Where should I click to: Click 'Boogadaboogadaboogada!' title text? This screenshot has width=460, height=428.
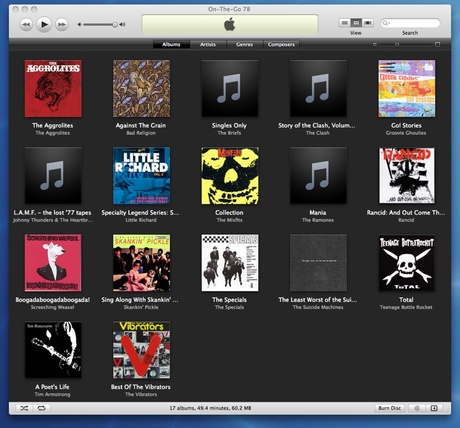(x=53, y=300)
